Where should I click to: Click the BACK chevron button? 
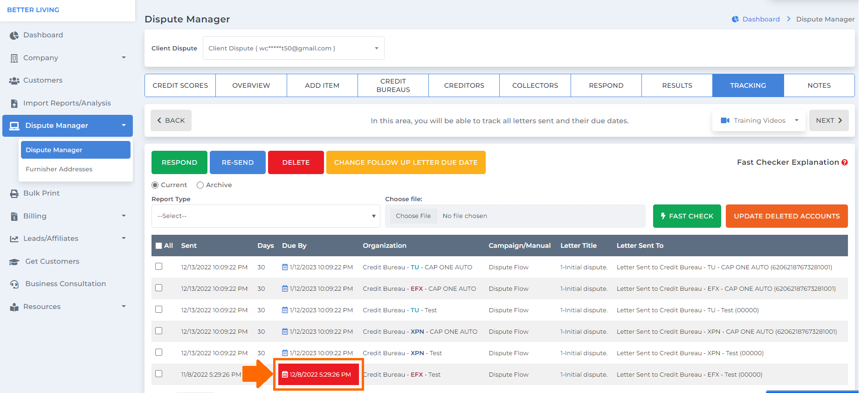pos(171,120)
